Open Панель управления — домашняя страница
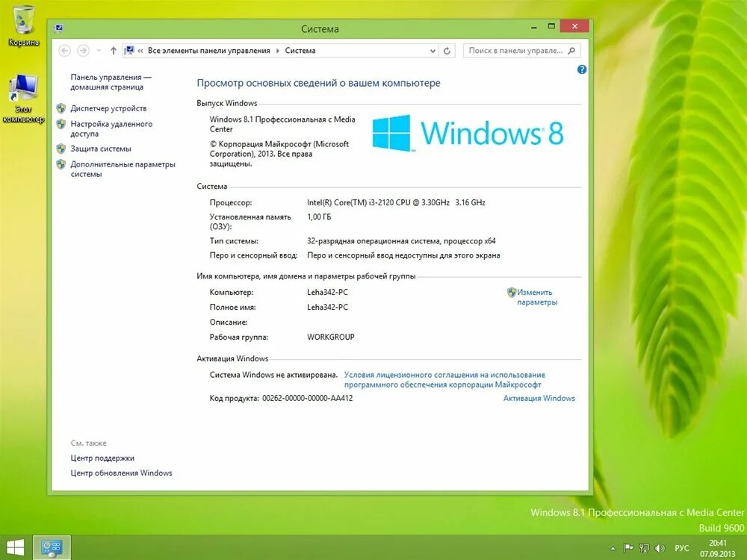747x560 pixels. click(111, 82)
